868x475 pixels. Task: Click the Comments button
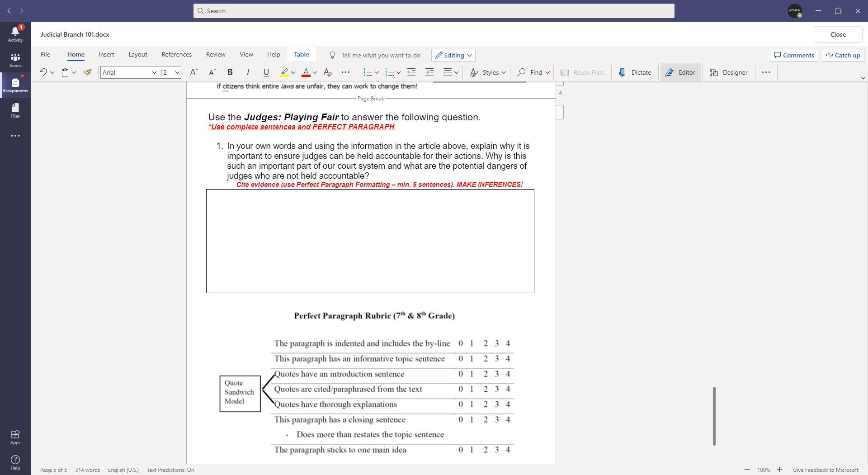(794, 55)
